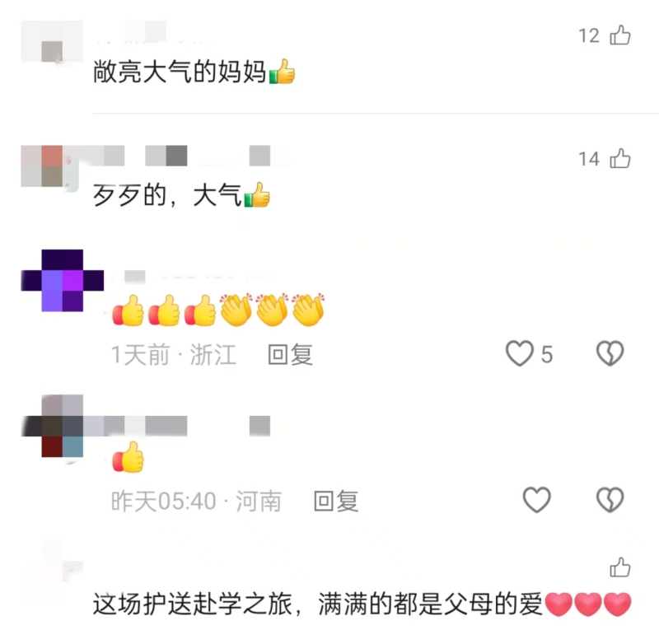This screenshot has height=644, width=659.
Task: Open avatar of 敞亮大气的妈妈 commenter
Action: [x=51, y=42]
